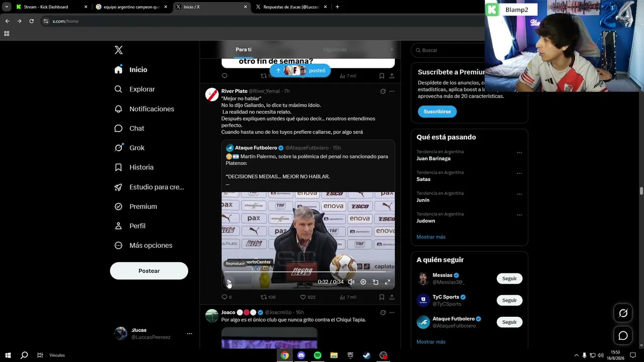Follow Ataque Futbolero from the suggestions

(509, 322)
